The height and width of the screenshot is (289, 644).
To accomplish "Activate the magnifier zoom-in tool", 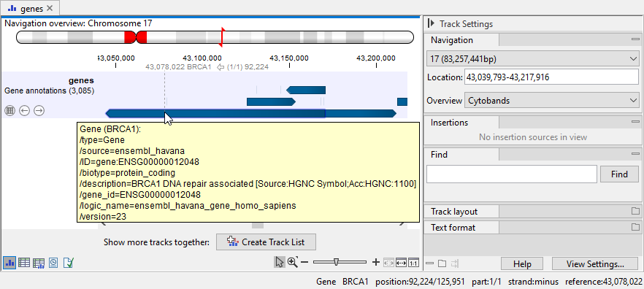I will coord(293,262).
